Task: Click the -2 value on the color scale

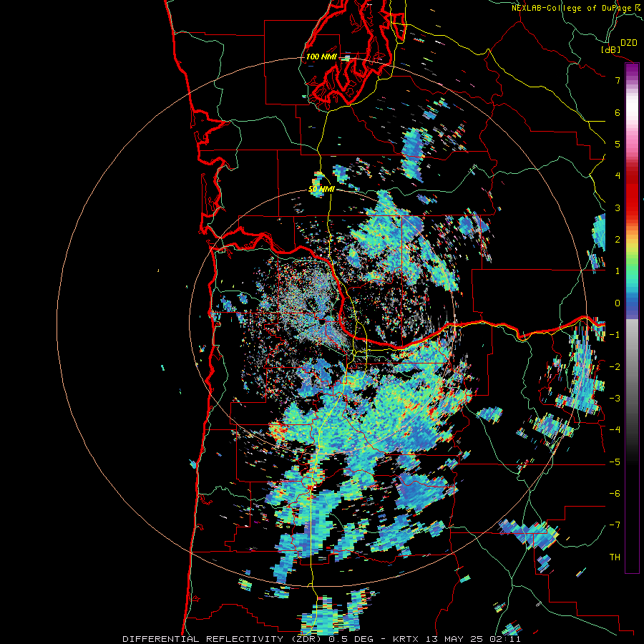Action: click(615, 366)
